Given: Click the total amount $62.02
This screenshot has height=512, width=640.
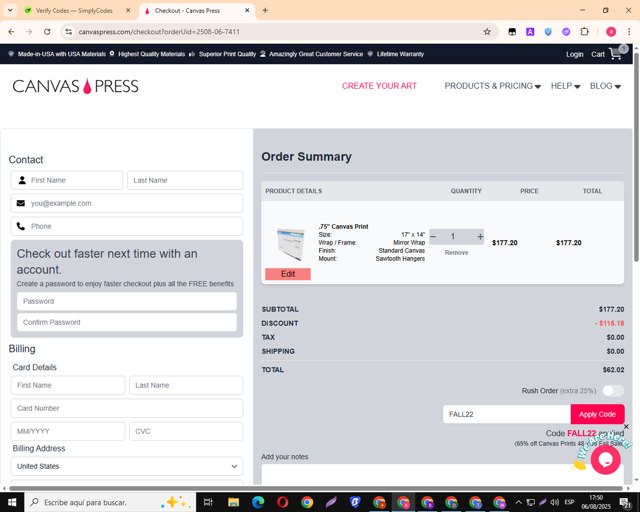Looking at the screenshot, I should click(613, 370).
